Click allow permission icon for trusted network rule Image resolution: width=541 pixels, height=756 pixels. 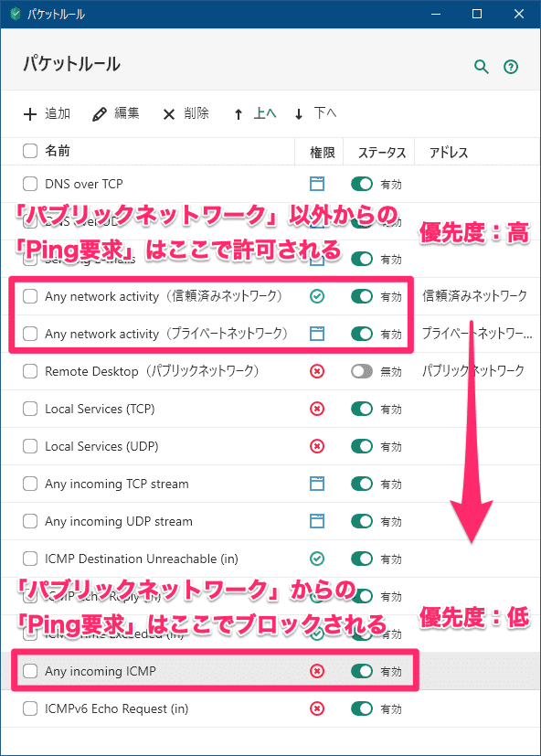(x=317, y=296)
